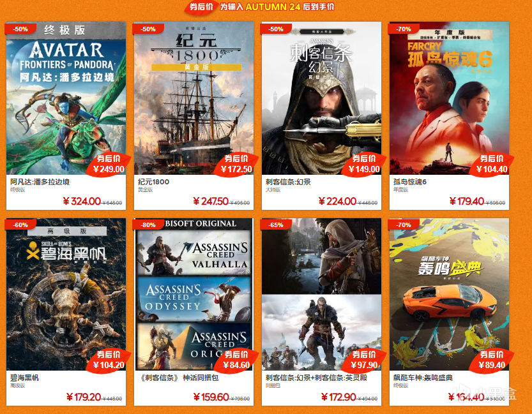Open the 刺客信条:幻景 title link
This screenshot has width=532, height=414.
tap(288, 182)
